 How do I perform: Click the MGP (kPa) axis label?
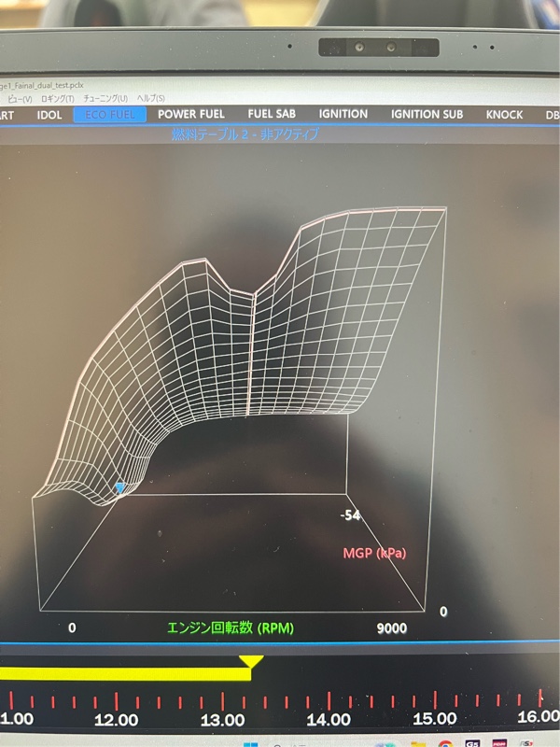[375, 553]
